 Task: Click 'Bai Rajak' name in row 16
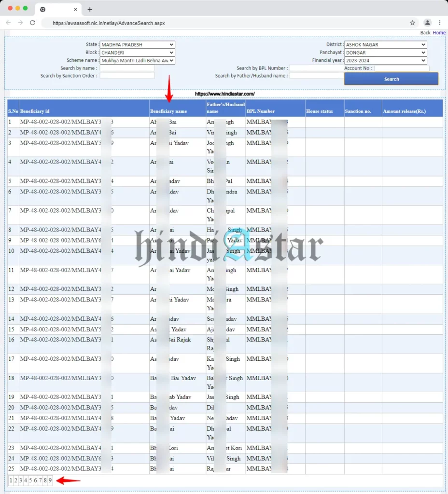(x=180, y=340)
